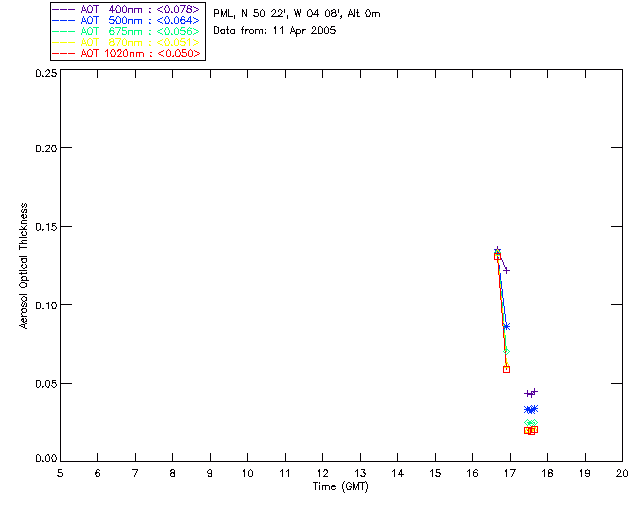Click the AOT 675nm legend entry

(126, 31)
